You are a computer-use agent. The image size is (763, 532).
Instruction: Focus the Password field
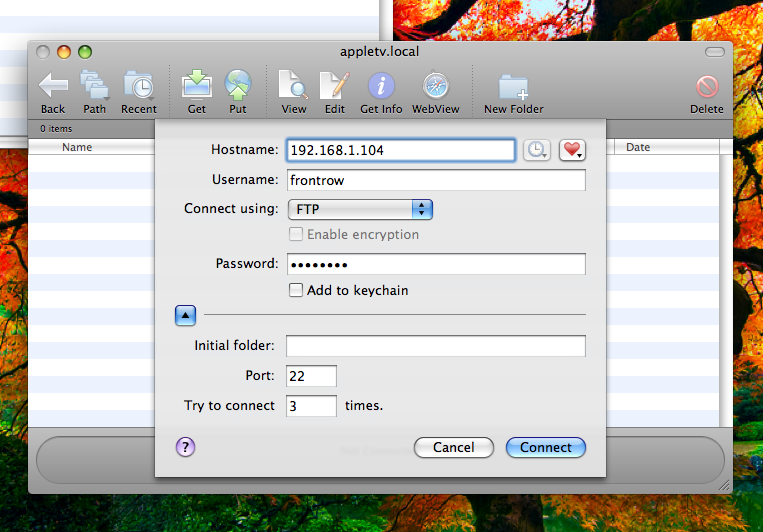[x=436, y=264]
